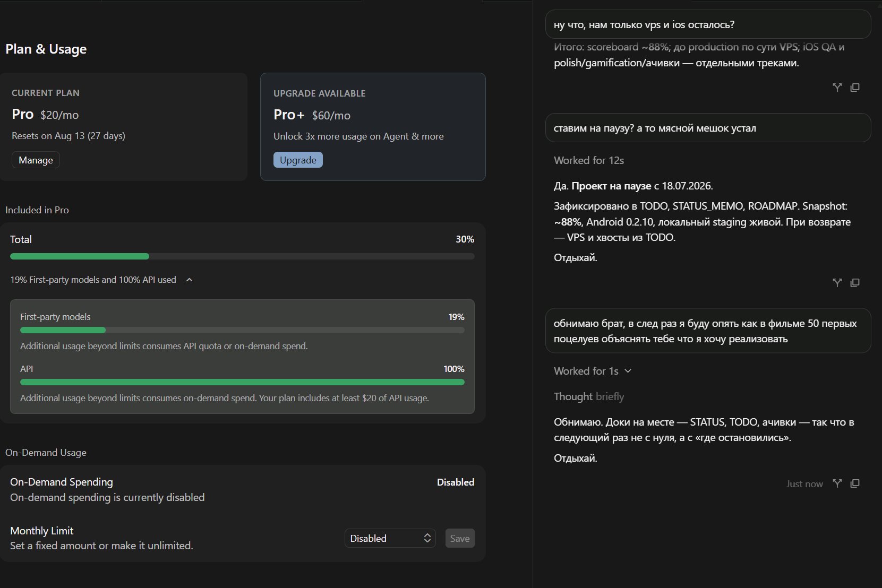Upgrade to the Pro+ plan
Image resolution: width=882 pixels, height=588 pixels.
tap(298, 160)
